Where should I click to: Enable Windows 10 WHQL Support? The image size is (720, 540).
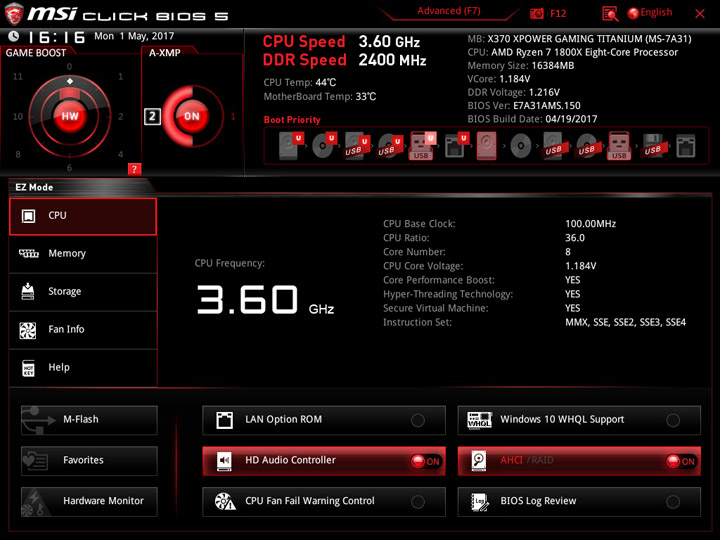(x=579, y=420)
